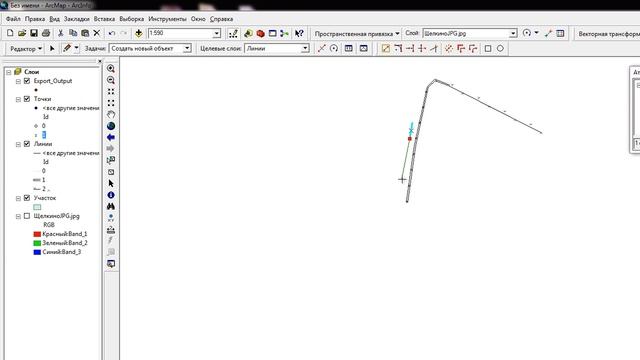This screenshot has height=360, width=640.
Task: Open the ArcToolbox red toolbox
Action: point(260,33)
